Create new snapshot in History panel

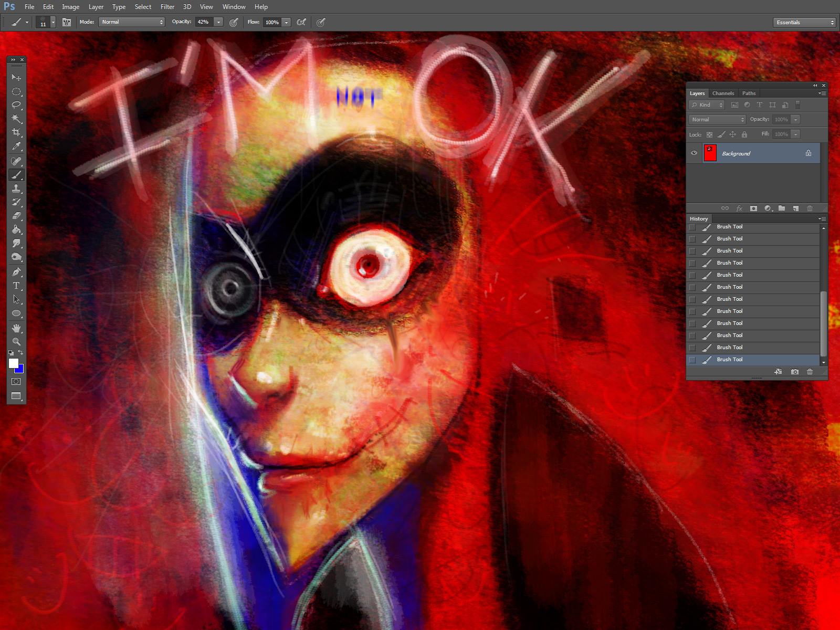click(795, 372)
